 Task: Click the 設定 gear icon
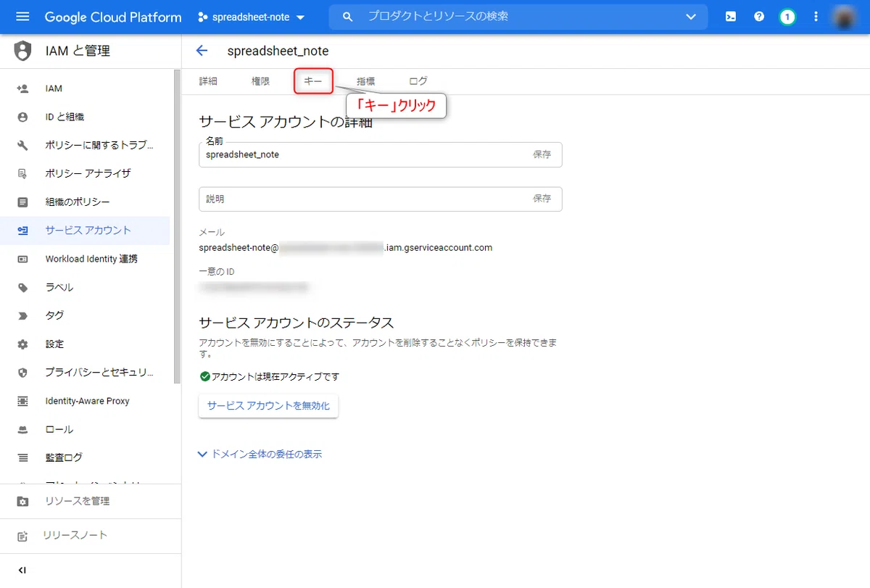pos(22,344)
